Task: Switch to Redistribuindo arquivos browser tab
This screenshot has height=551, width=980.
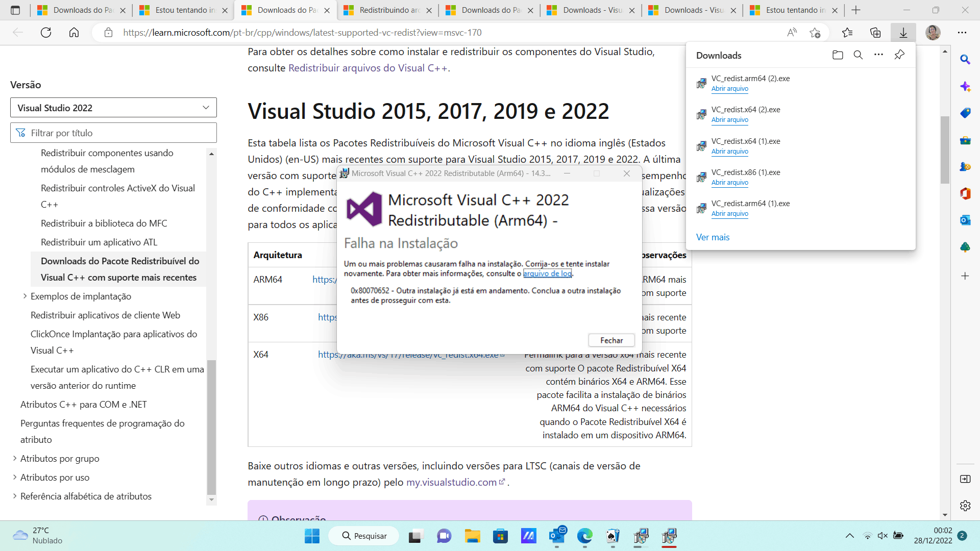Action: [x=386, y=10]
